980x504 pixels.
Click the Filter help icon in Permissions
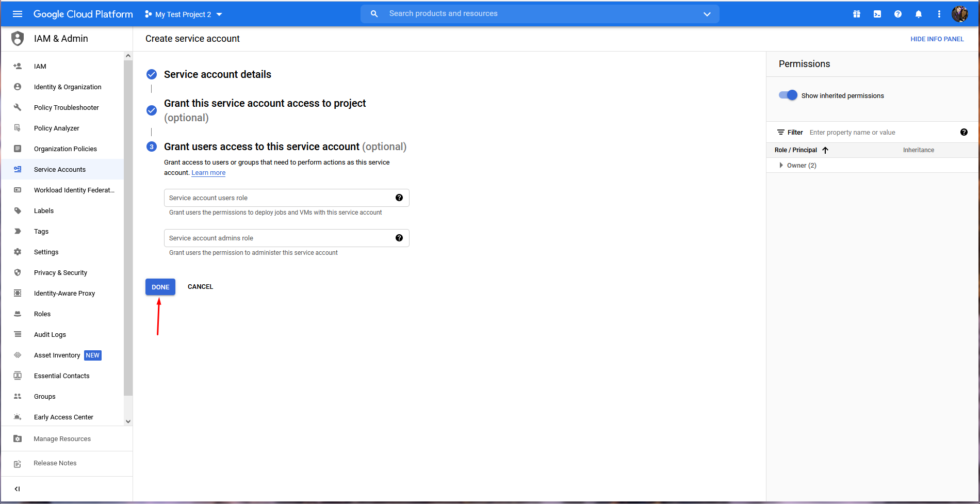point(963,132)
